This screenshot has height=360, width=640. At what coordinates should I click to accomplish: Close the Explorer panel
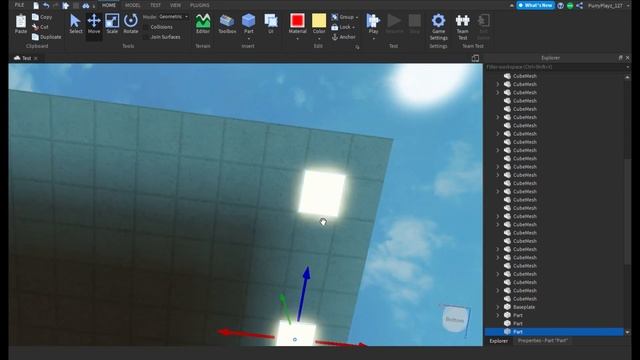[628, 58]
